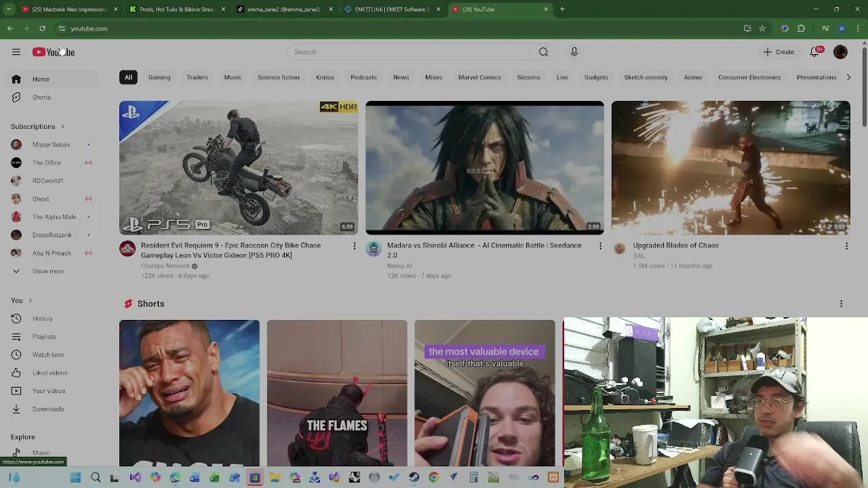This screenshot has height=488, width=868.
Task: Show more filter chips with right arrow
Action: click(848, 77)
